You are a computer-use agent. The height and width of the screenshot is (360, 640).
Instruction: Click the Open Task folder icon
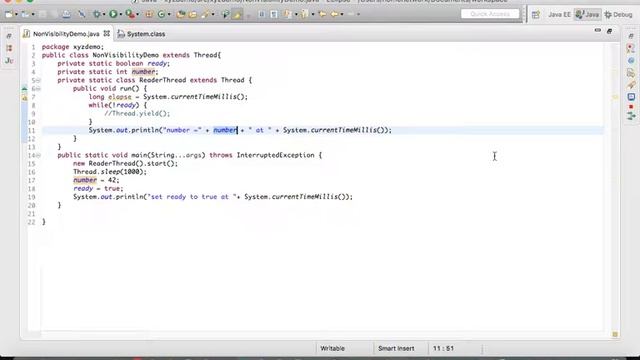(x=192, y=14)
